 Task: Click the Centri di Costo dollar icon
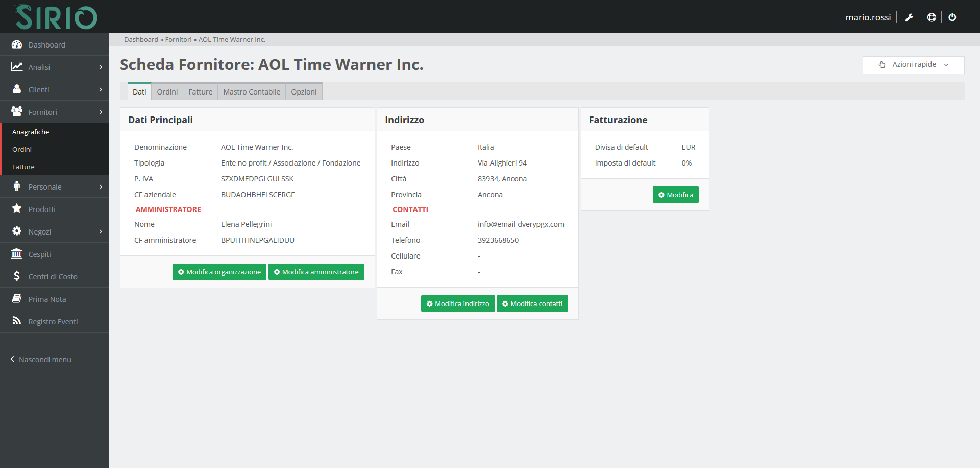click(x=17, y=276)
